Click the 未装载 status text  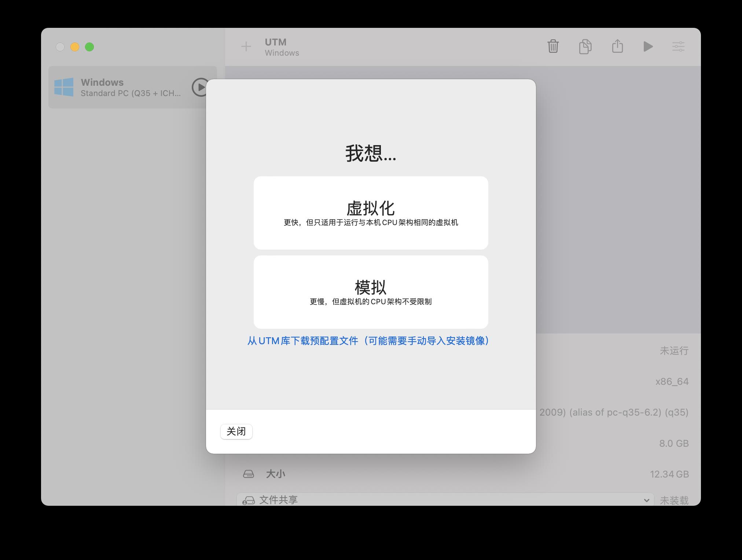pos(674,500)
